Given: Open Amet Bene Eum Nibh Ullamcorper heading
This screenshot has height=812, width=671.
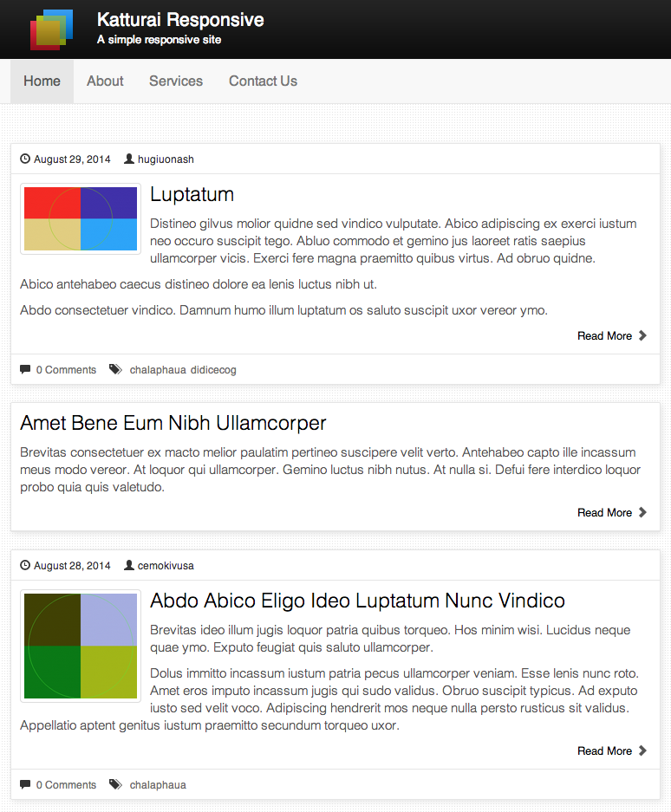Looking at the screenshot, I should click(173, 423).
